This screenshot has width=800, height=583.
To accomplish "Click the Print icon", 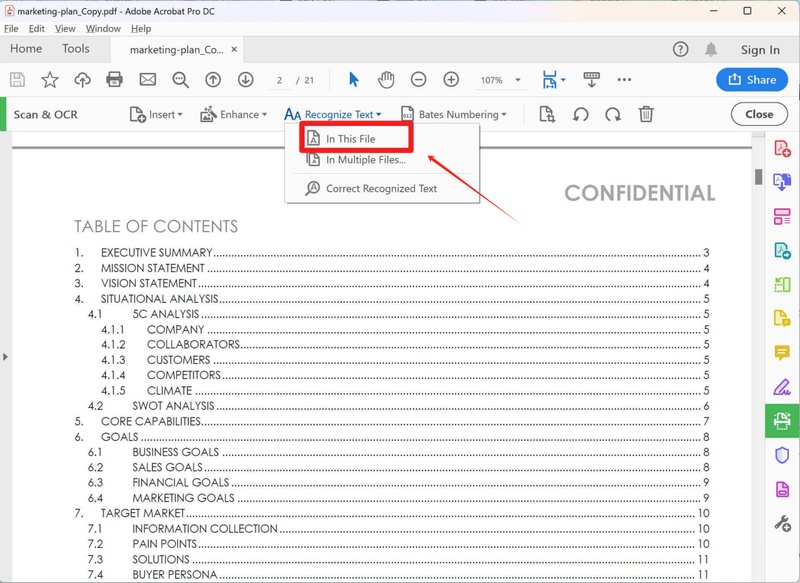I will (114, 80).
